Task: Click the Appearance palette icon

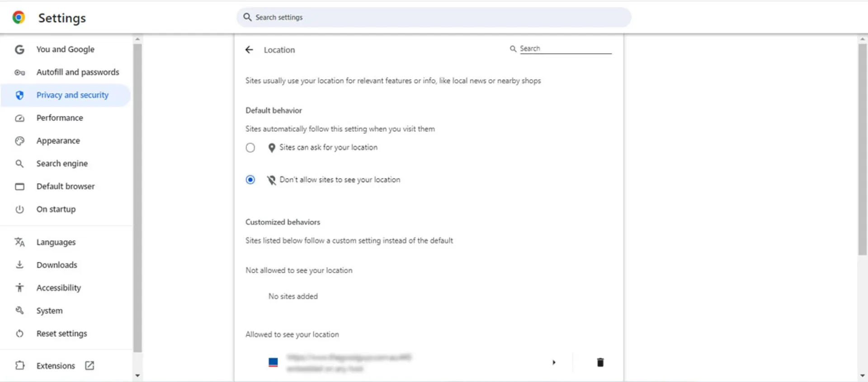Action: [19, 141]
